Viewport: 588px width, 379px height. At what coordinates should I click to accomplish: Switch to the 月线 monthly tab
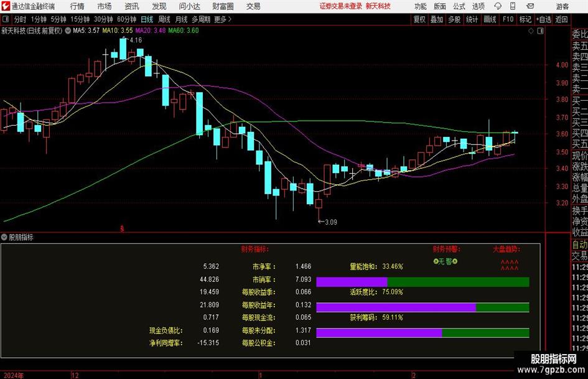click(182, 19)
